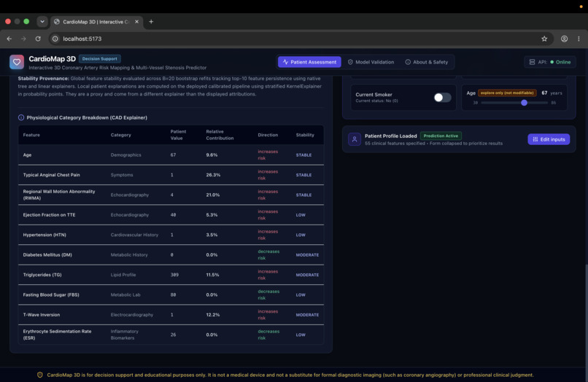Select the Patient Assessment tab
The image size is (588, 382).
[x=310, y=62]
